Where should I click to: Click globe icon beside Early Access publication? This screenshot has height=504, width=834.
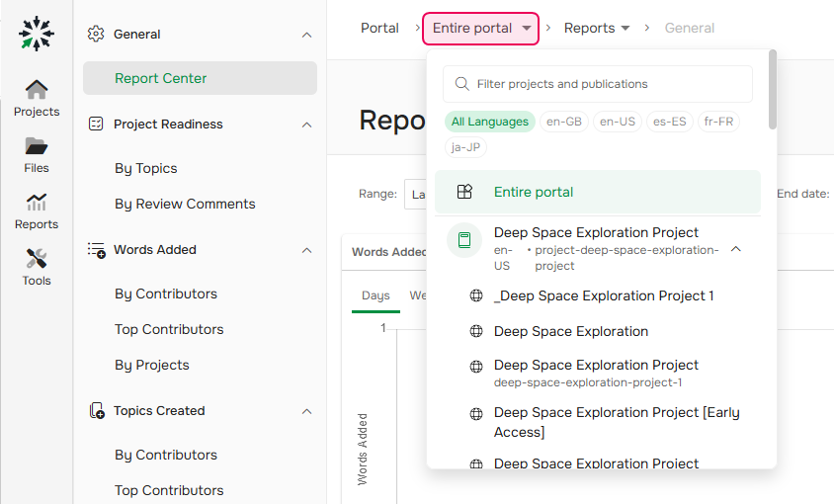click(x=476, y=413)
